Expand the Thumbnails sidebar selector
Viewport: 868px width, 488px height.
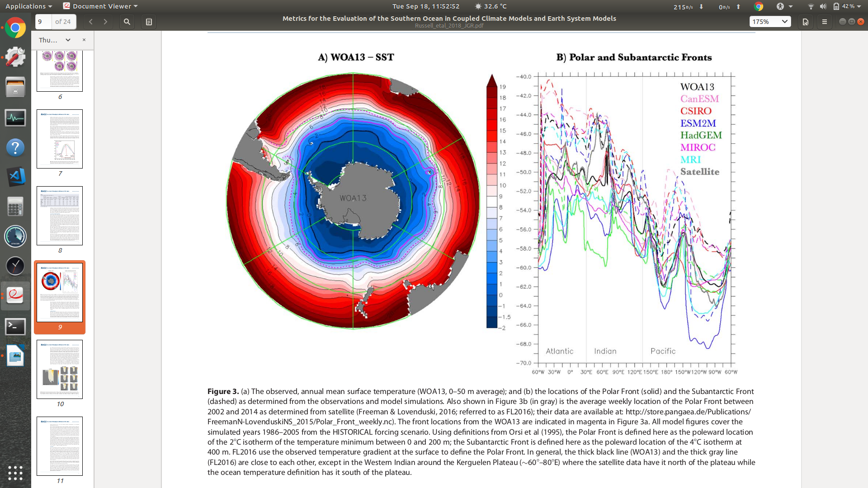[x=67, y=40]
